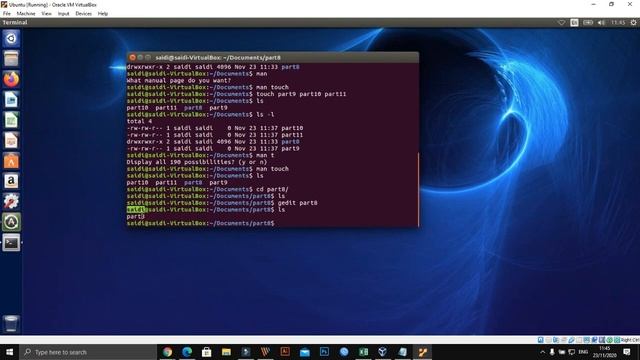
Task: Launch Firefox from the Ubuntu launcher
Action: [x=11, y=79]
